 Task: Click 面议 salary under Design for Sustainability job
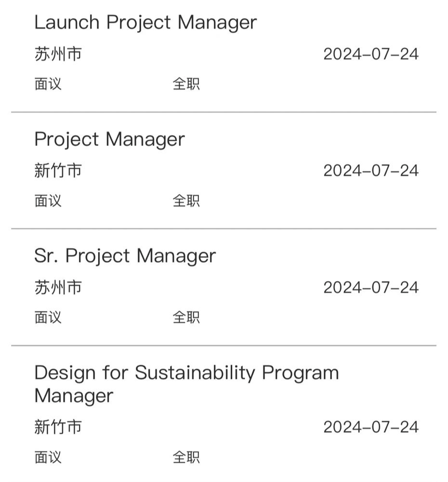[x=48, y=457]
